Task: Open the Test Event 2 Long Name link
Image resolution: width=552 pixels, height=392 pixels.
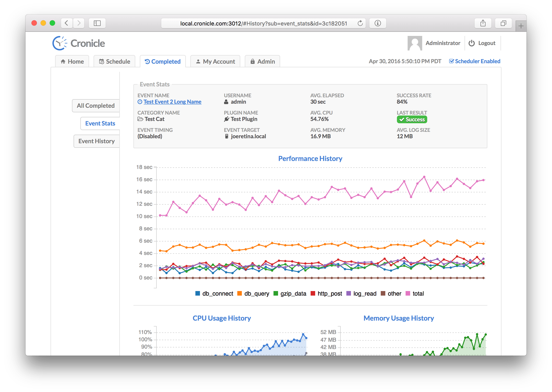Action: pyautogui.click(x=172, y=102)
